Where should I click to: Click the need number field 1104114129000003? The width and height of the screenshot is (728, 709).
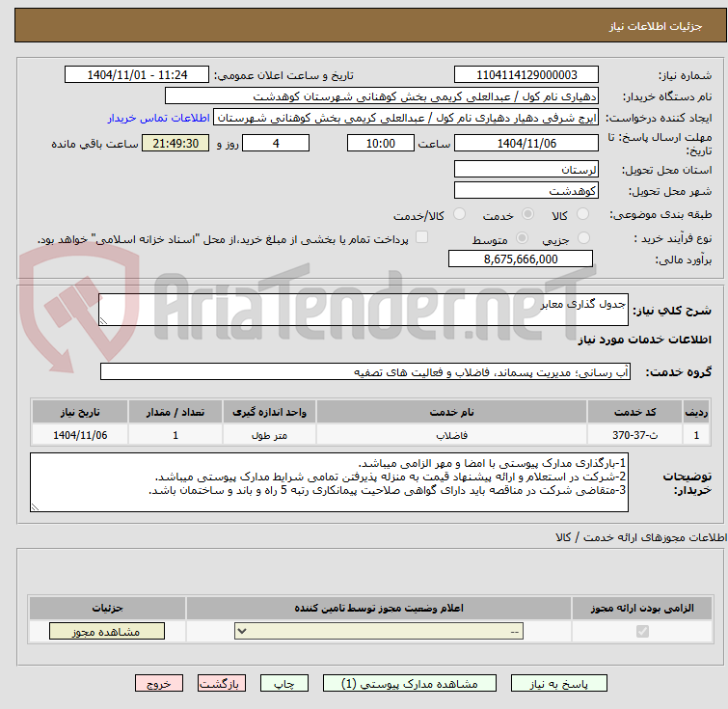point(526,75)
